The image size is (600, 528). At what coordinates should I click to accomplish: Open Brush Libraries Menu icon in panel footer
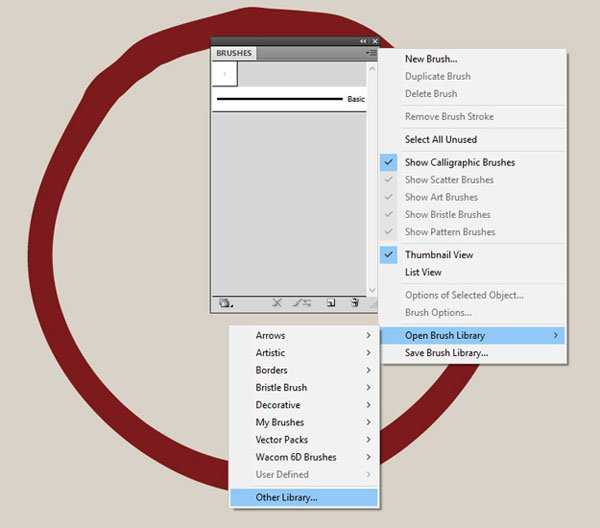pyautogui.click(x=226, y=302)
